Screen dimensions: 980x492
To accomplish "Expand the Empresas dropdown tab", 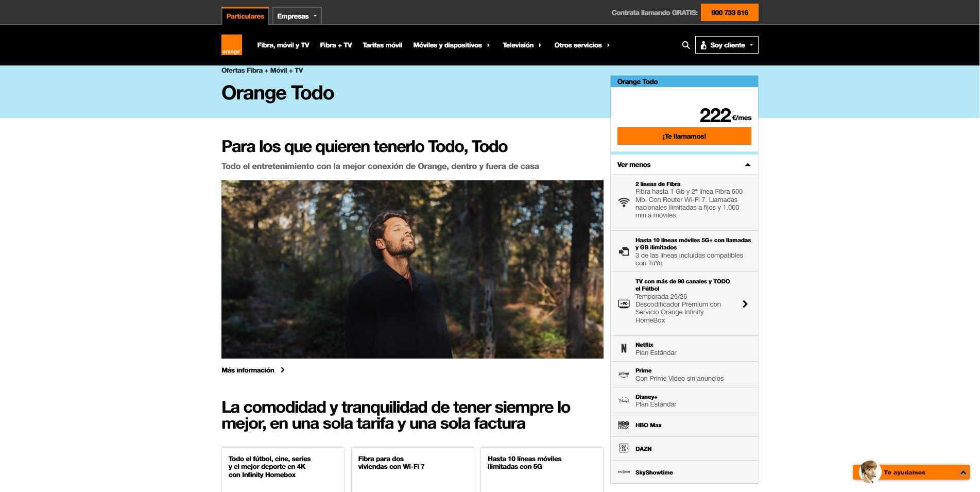I will (297, 16).
